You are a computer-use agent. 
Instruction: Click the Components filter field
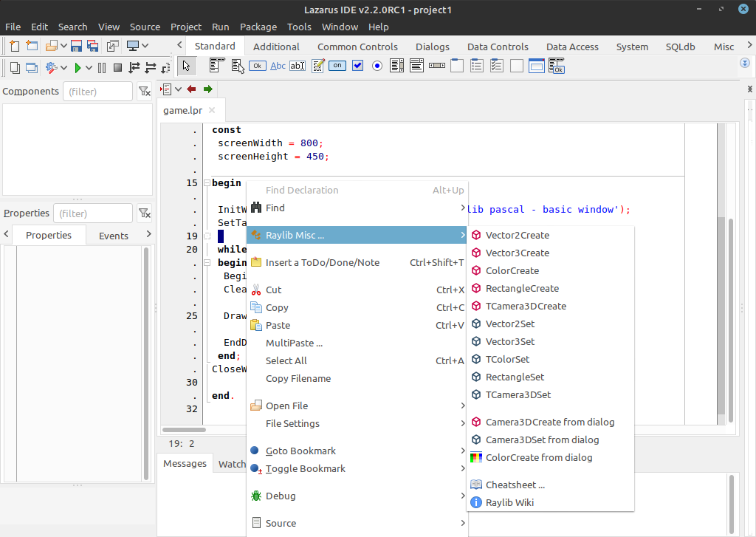98,92
